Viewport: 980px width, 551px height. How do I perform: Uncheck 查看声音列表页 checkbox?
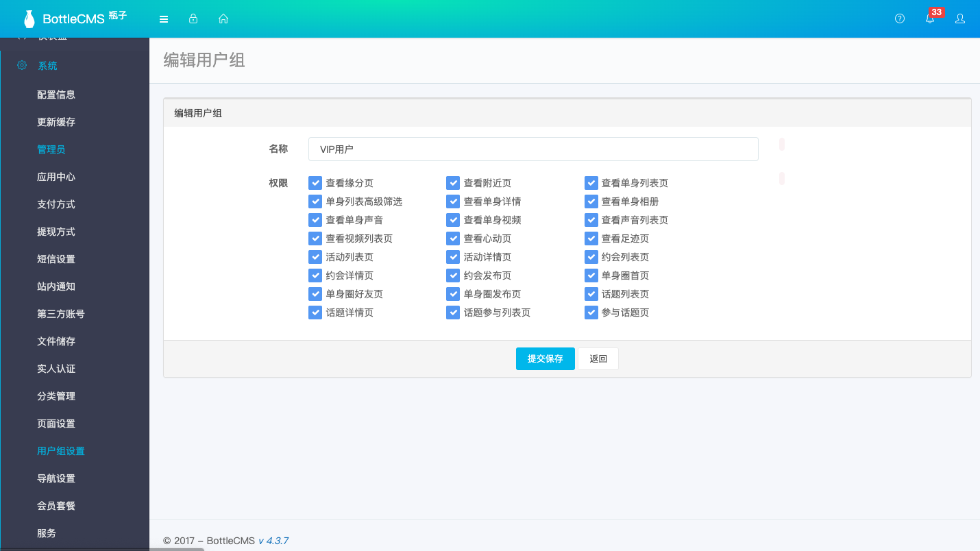tap(591, 220)
